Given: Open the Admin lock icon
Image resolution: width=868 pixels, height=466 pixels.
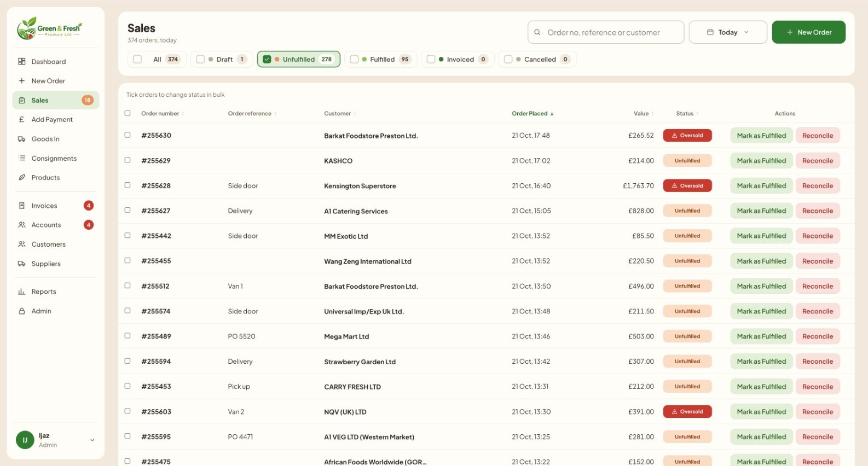Looking at the screenshot, I should coord(22,311).
